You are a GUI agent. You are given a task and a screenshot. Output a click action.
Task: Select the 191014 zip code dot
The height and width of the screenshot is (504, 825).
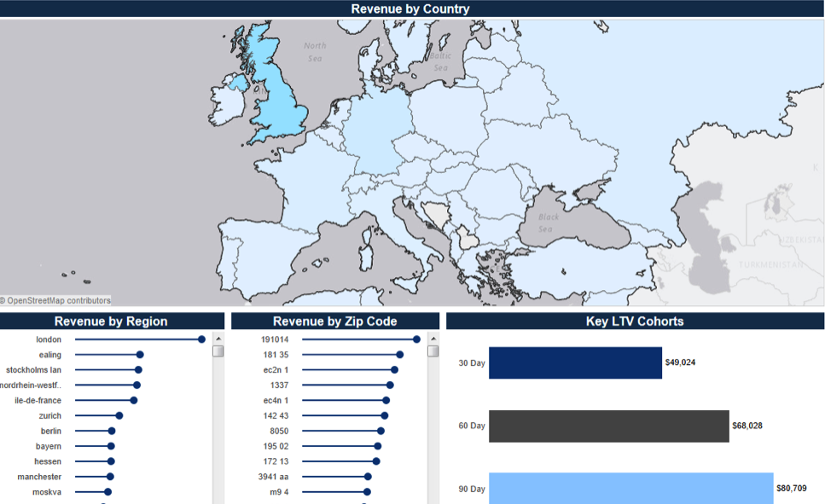pyautogui.click(x=416, y=339)
